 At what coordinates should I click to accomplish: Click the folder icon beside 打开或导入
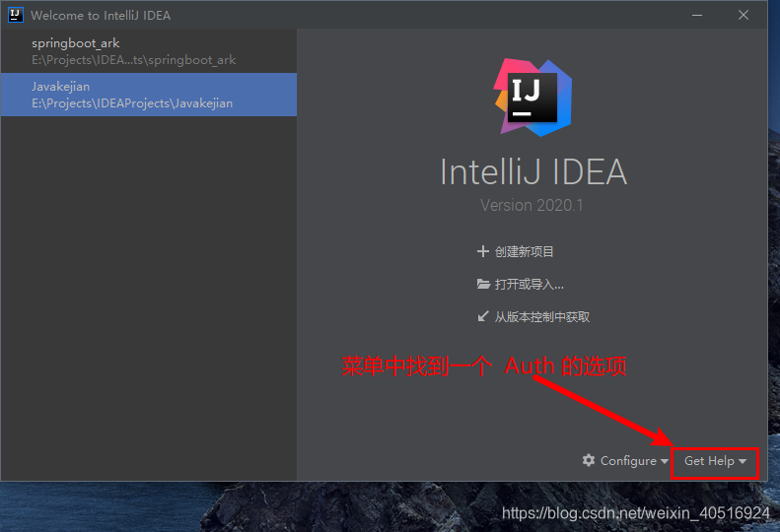[483, 284]
